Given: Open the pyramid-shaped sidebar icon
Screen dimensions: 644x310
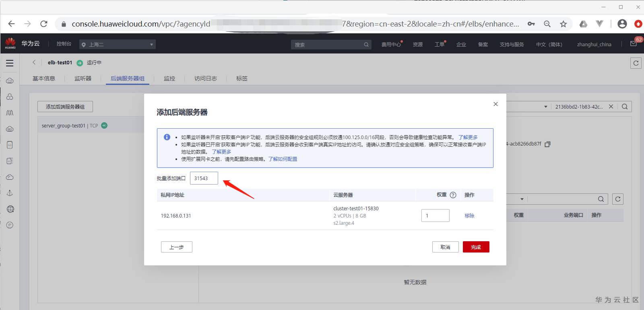Looking at the screenshot, I should 10,193.
